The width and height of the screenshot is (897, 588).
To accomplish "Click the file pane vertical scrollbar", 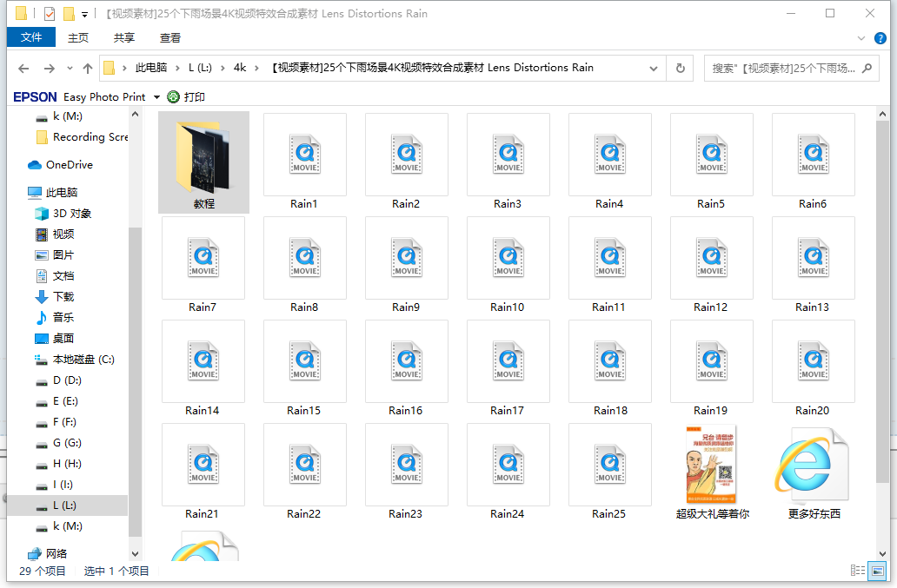I will (x=882, y=301).
